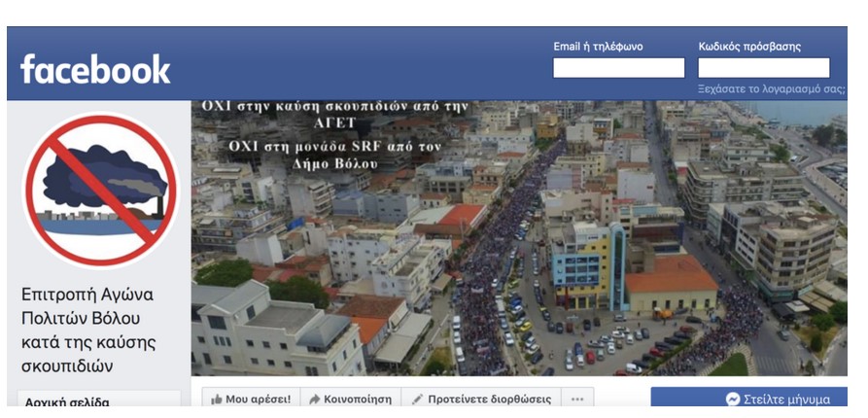Screen dimensions: 868x418
Task: Click the Ξεχάσατε το λογαριασμό σας link
Action: click(771, 89)
